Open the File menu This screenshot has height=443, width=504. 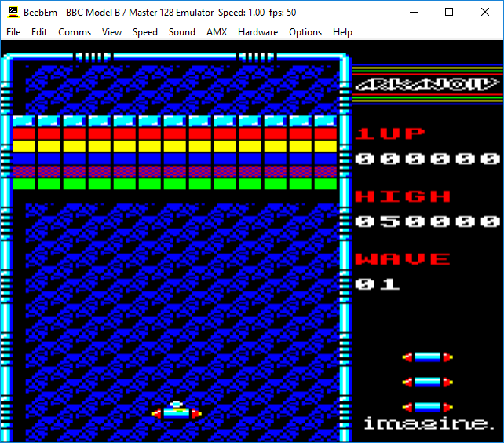pos(13,32)
